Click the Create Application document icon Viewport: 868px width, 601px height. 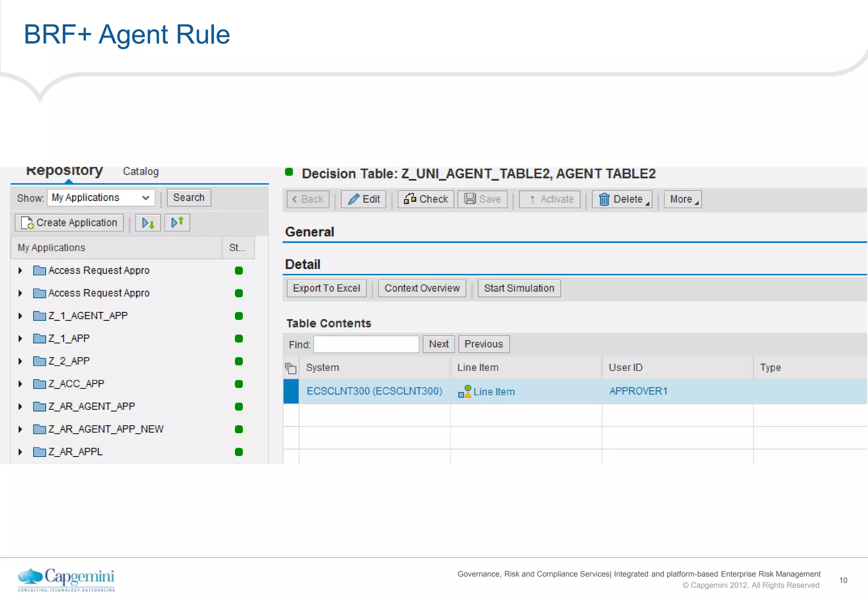[27, 223]
